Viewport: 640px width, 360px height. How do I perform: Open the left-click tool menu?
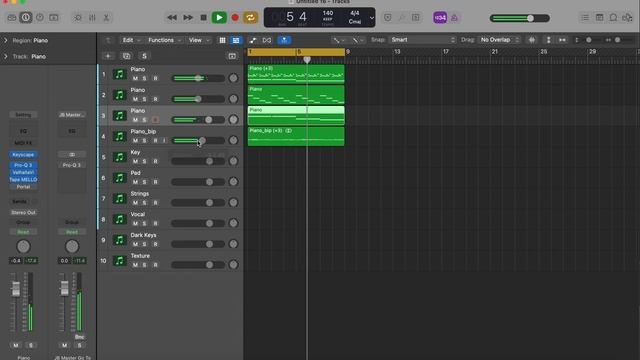click(x=338, y=40)
